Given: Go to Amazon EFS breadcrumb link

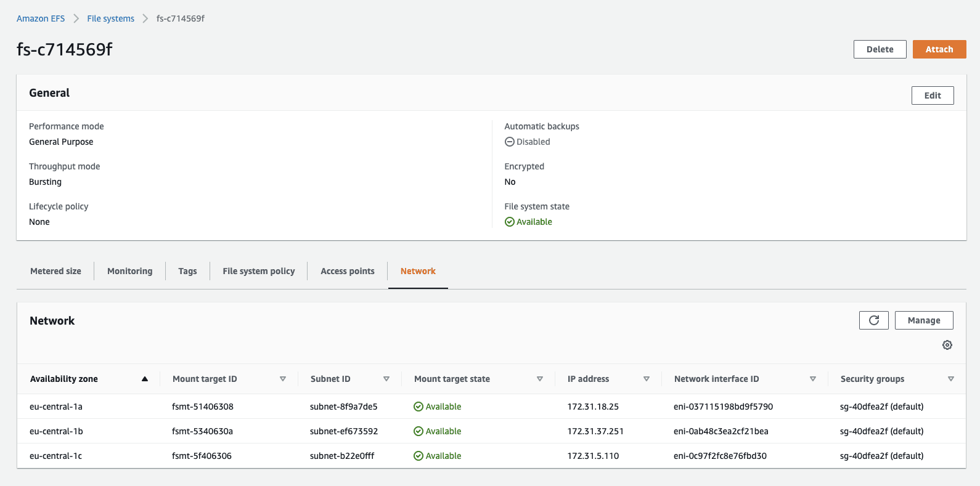Looking at the screenshot, I should pos(41,18).
